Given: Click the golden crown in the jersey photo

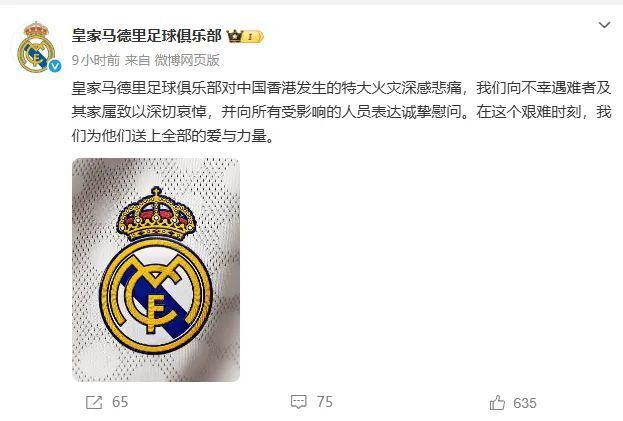Looking at the screenshot, I should pyautogui.click(x=156, y=214).
